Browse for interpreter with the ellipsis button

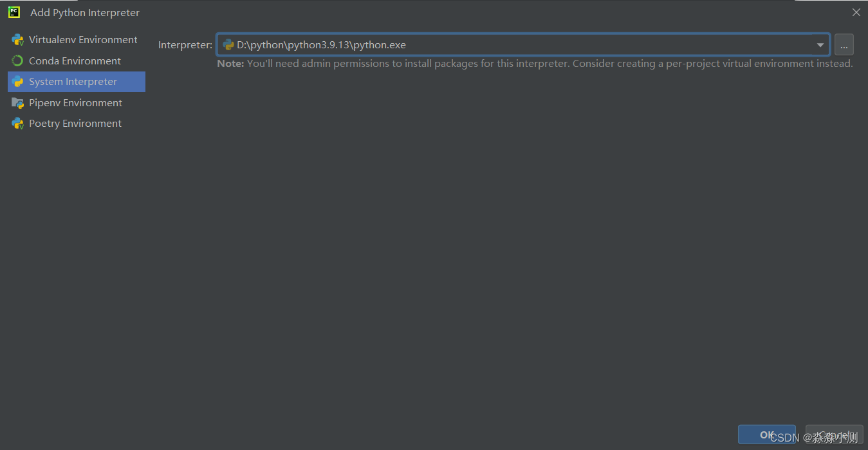click(x=844, y=45)
